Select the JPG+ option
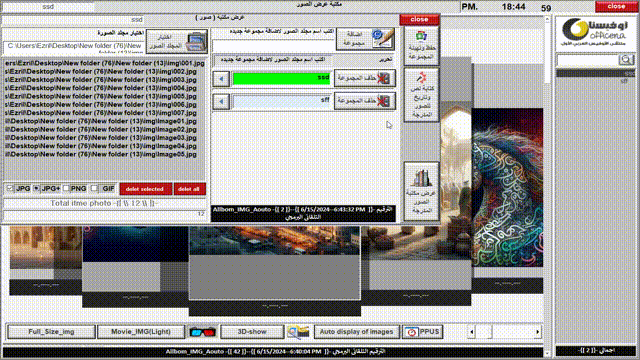Screen dimensions: 640x360 point(36,188)
